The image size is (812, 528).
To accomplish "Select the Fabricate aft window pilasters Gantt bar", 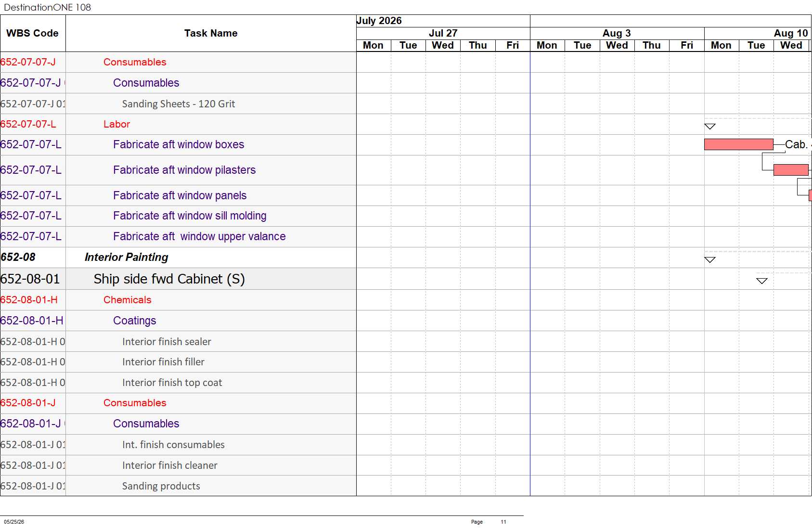I will (x=791, y=170).
